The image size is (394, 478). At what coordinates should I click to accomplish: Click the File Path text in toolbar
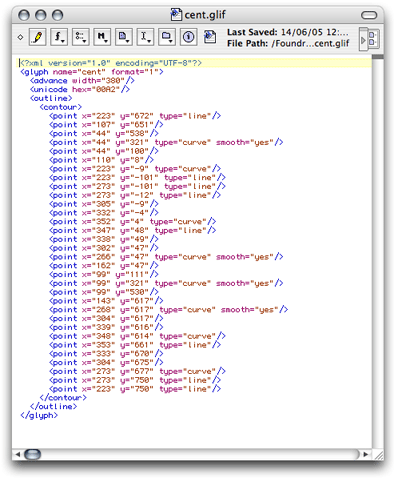288,43
